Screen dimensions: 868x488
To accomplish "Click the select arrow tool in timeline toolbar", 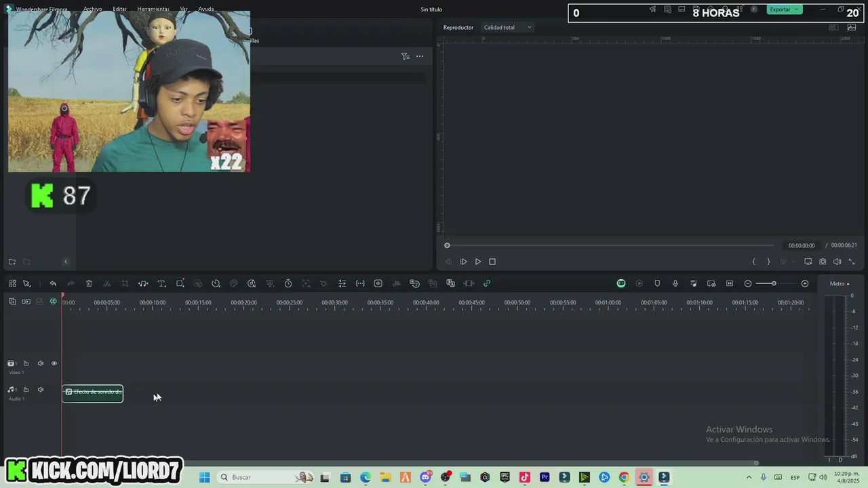I will (x=27, y=283).
